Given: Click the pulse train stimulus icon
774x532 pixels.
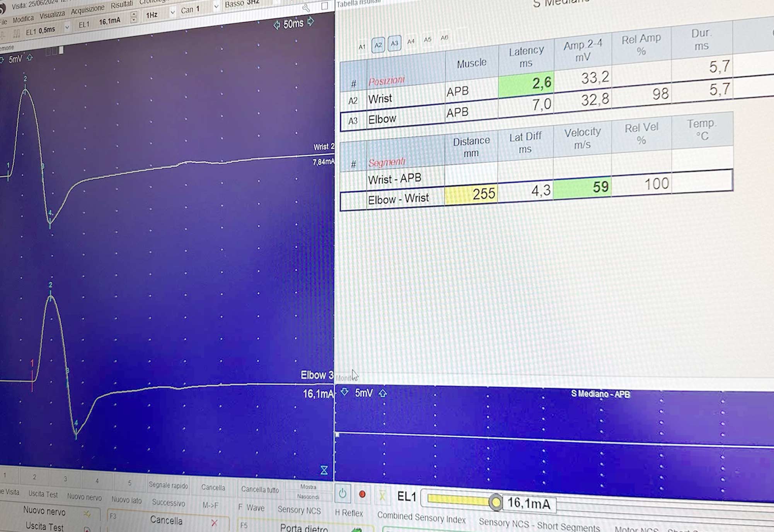Looking at the screenshot, I should click(17, 34).
